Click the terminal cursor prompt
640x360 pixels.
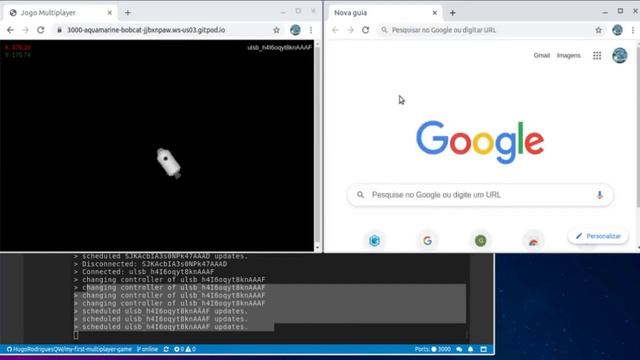76,335
